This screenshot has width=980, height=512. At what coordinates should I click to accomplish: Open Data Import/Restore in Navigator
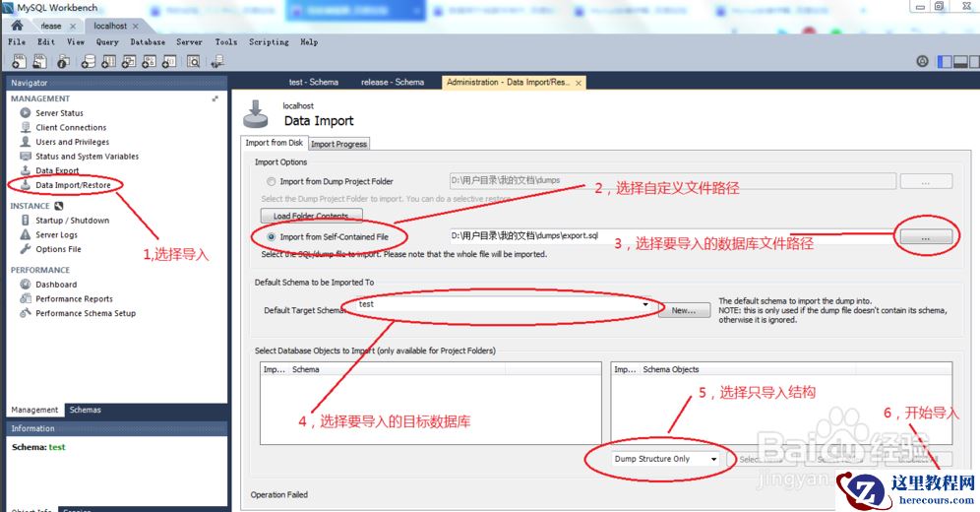pos(73,185)
